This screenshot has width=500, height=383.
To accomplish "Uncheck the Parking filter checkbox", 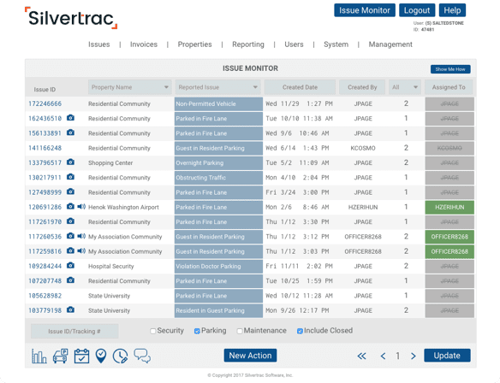I will [197, 331].
